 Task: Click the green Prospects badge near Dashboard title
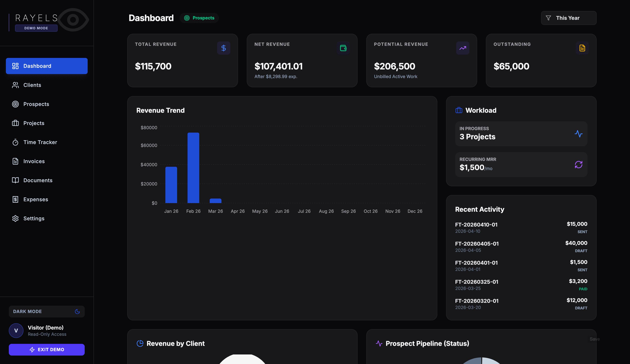tap(199, 18)
